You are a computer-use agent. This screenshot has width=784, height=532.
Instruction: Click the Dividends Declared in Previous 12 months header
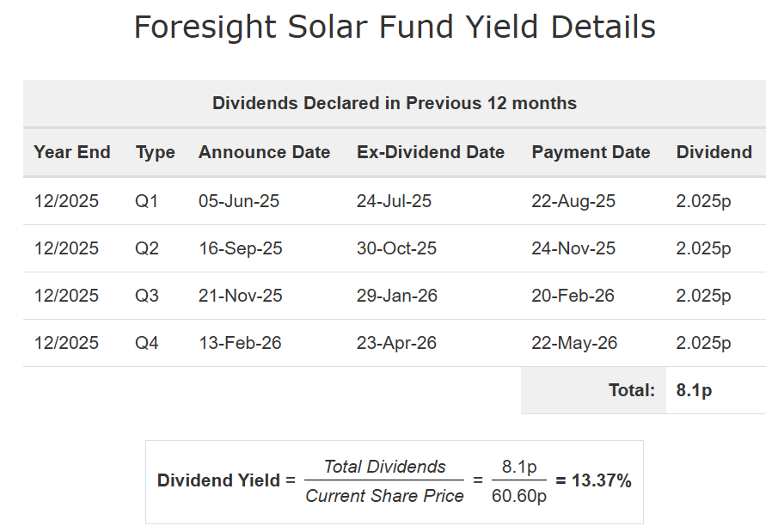395,103
